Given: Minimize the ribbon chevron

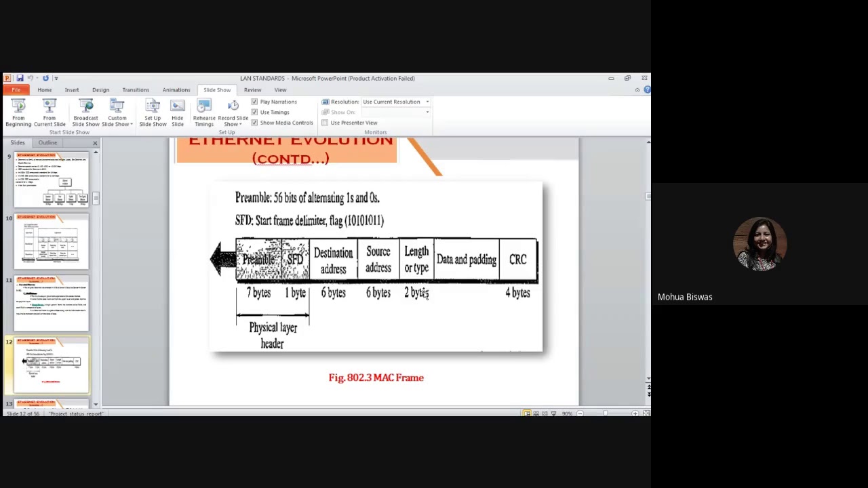Looking at the screenshot, I should point(637,89).
